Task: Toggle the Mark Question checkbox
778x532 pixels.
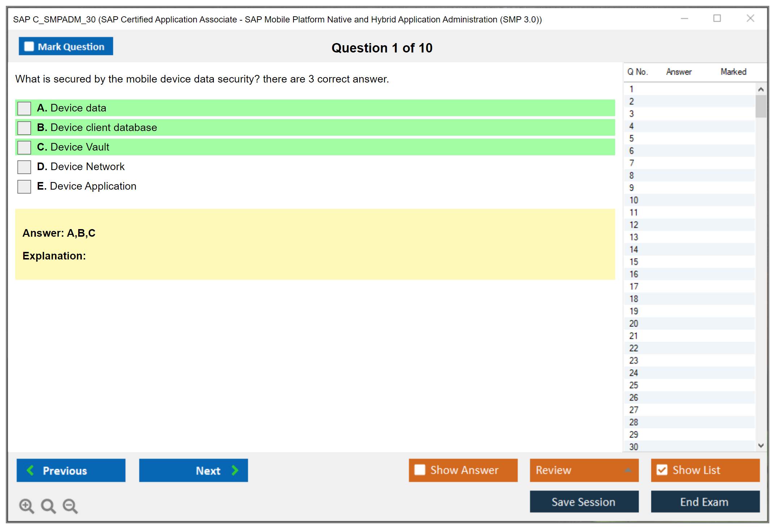Action: tap(29, 47)
